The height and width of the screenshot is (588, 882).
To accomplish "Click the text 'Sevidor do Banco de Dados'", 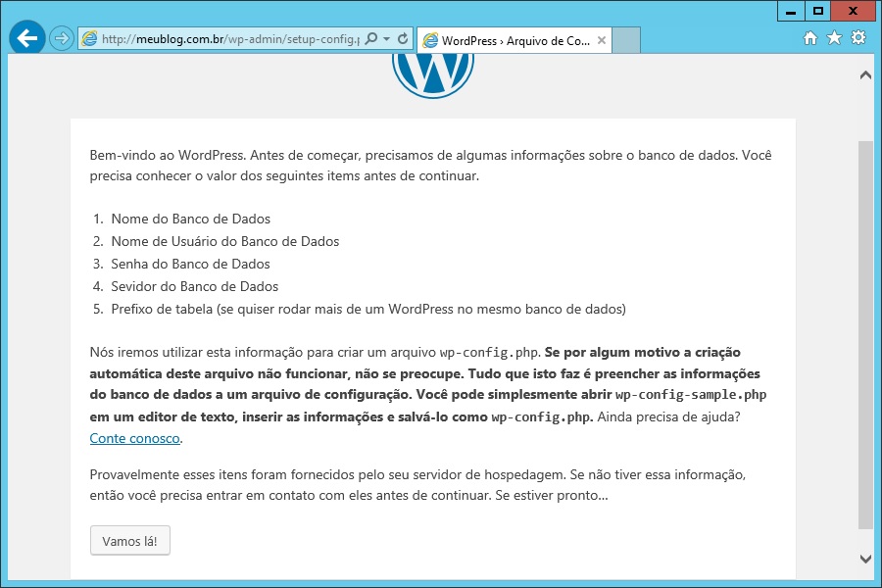I will coord(195,286).
